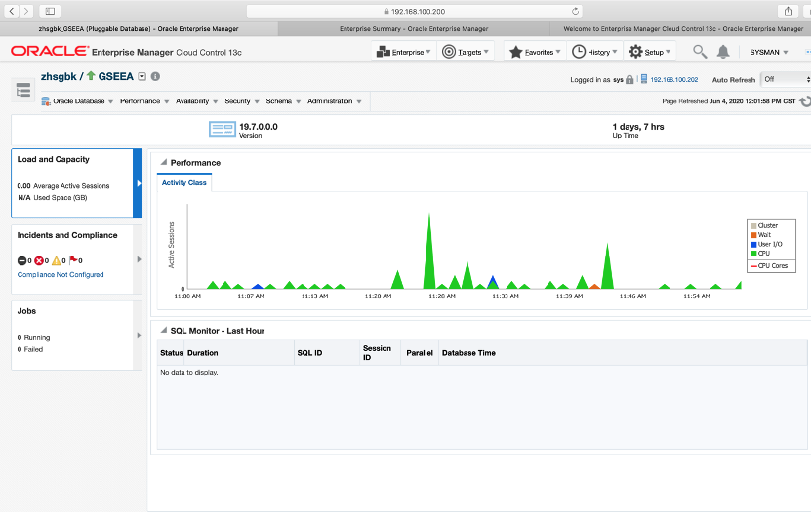Toggle the browser sidebar button

pos(50,11)
